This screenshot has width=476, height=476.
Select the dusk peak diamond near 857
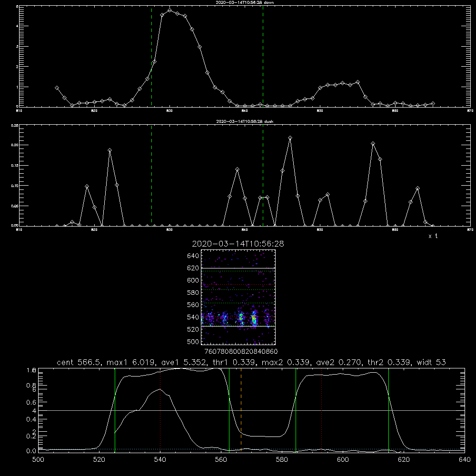click(x=373, y=144)
